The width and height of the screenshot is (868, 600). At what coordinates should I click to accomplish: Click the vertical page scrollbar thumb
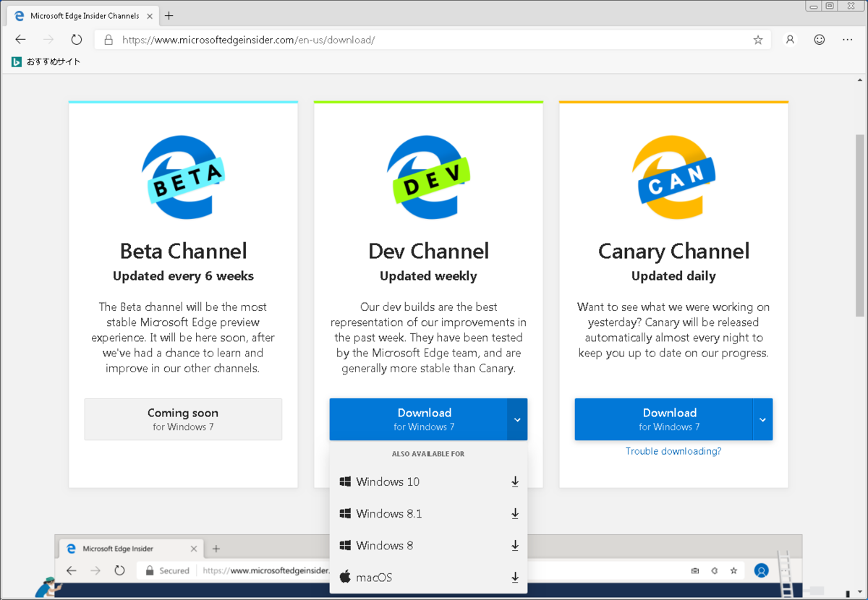[x=859, y=224]
